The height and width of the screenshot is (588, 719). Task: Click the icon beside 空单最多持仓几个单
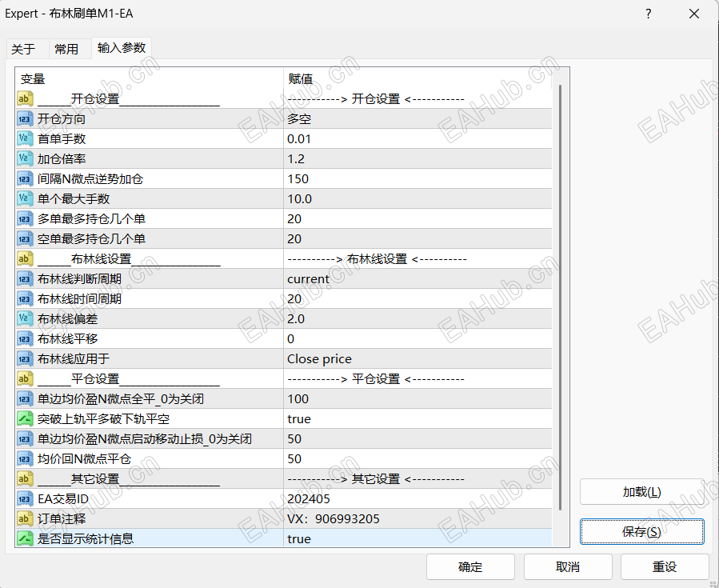pyautogui.click(x=25, y=239)
